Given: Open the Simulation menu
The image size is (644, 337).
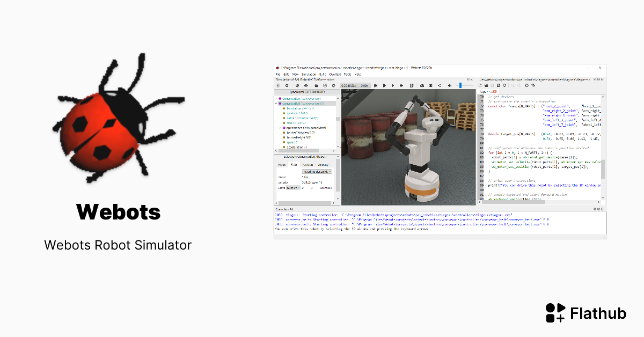Looking at the screenshot, I should [309, 75].
